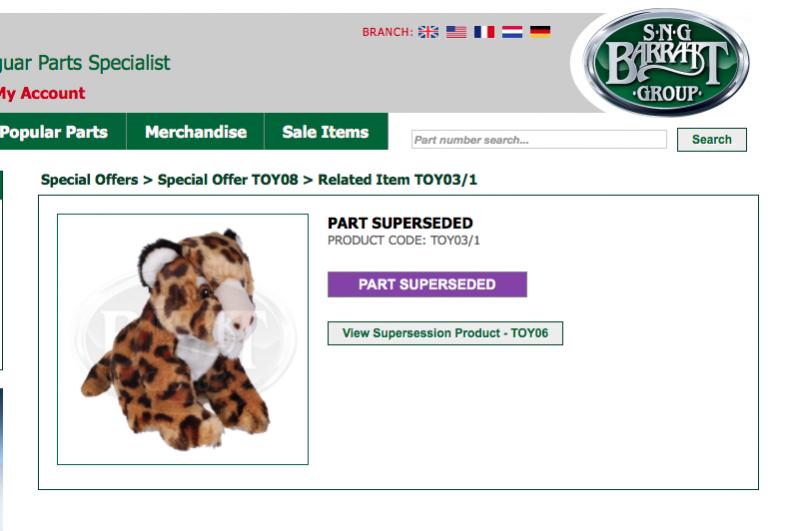Pick the German flag branch
This screenshot has width=786, height=531.
tap(540, 32)
